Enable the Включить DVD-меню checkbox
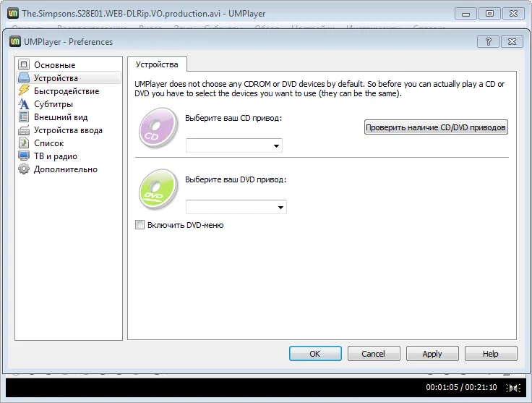 pos(140,225)
